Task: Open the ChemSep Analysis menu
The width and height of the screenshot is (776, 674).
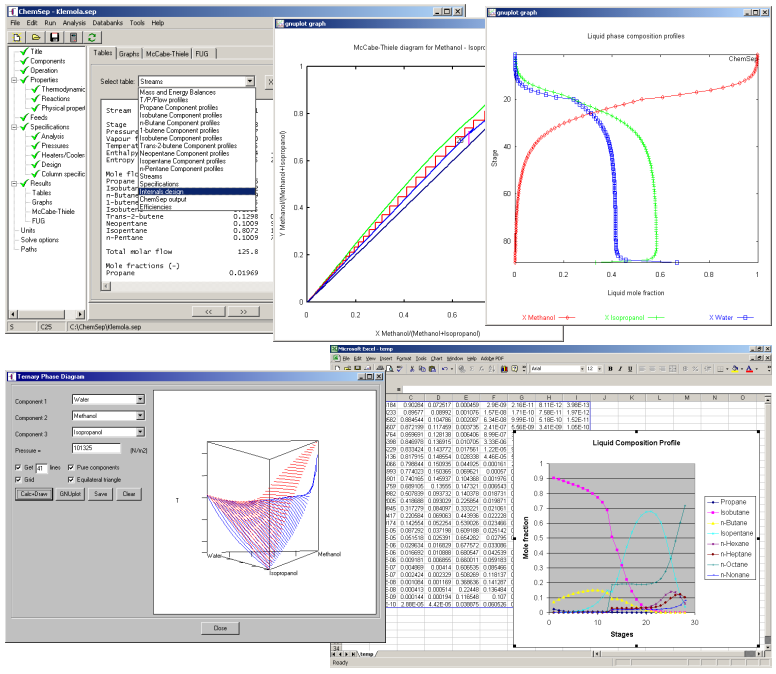Action: point(74,23)
